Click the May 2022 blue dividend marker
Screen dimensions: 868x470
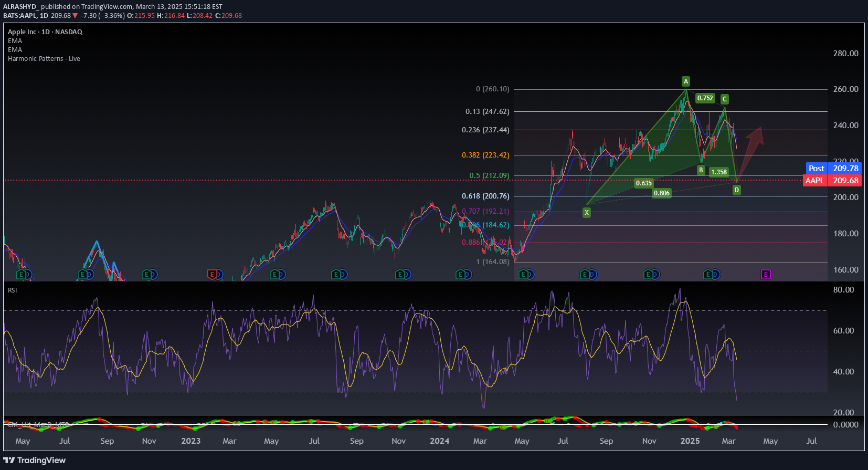[x=28, y=274]
